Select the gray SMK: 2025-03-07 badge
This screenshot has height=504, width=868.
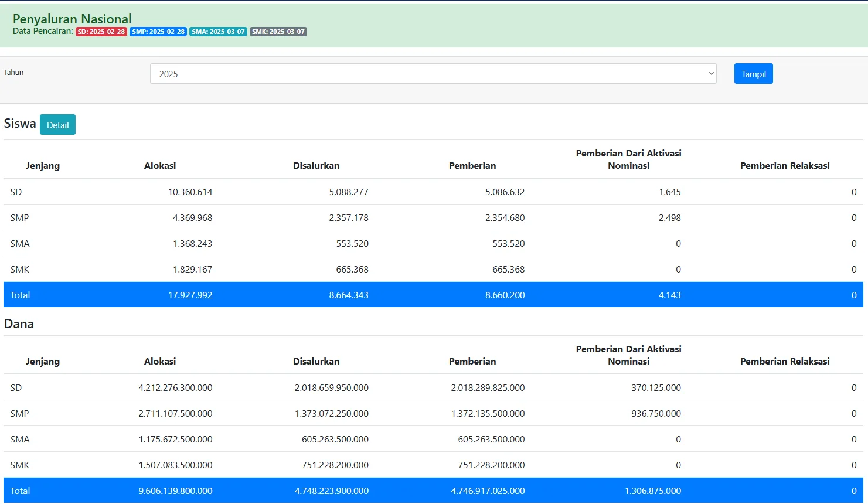coord(278,32)
